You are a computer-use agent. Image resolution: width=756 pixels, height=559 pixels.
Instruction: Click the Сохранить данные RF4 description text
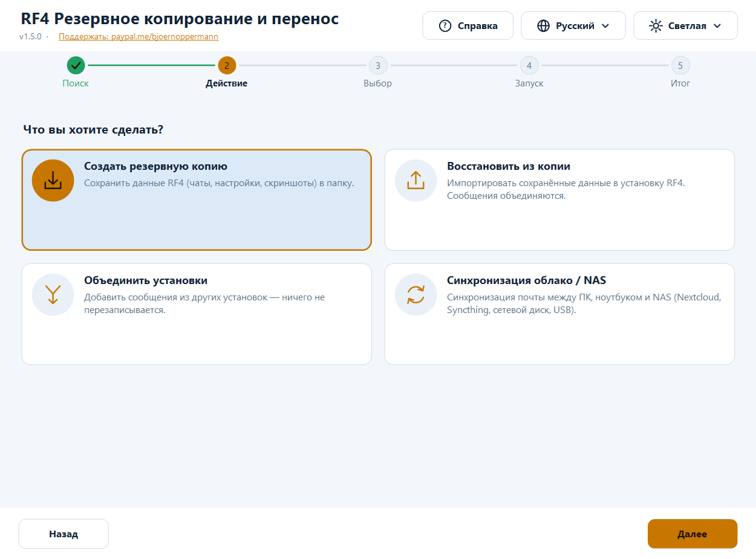tap(219, 183)
